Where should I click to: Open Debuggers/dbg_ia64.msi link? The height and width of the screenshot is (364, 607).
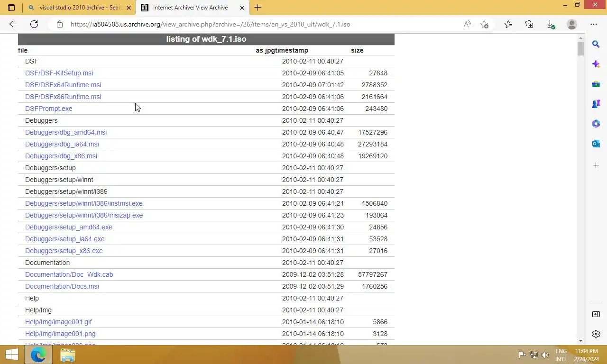coord(62,144)
